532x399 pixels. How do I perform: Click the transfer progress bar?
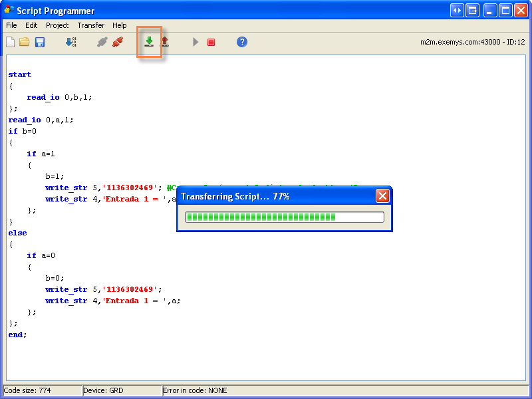(x=284, y=217)
